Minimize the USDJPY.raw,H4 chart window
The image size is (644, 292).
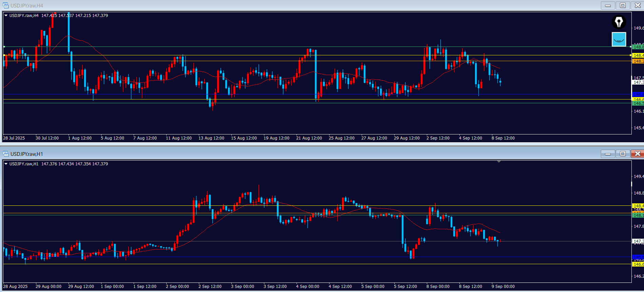pyautogui.click(x=608, y=5)
